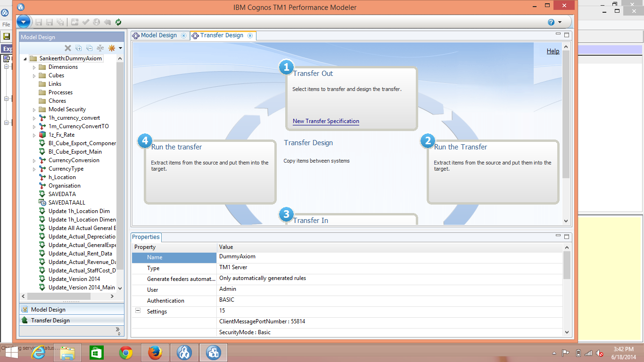Close the Transfer Design editor tab

pyautogui.click(x=250, y=35)
